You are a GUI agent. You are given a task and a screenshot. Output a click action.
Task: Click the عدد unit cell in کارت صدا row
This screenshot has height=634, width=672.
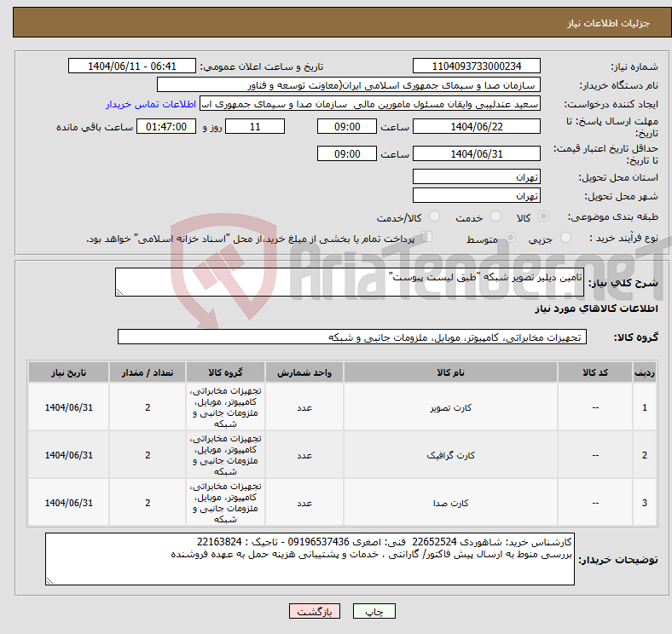304,503
